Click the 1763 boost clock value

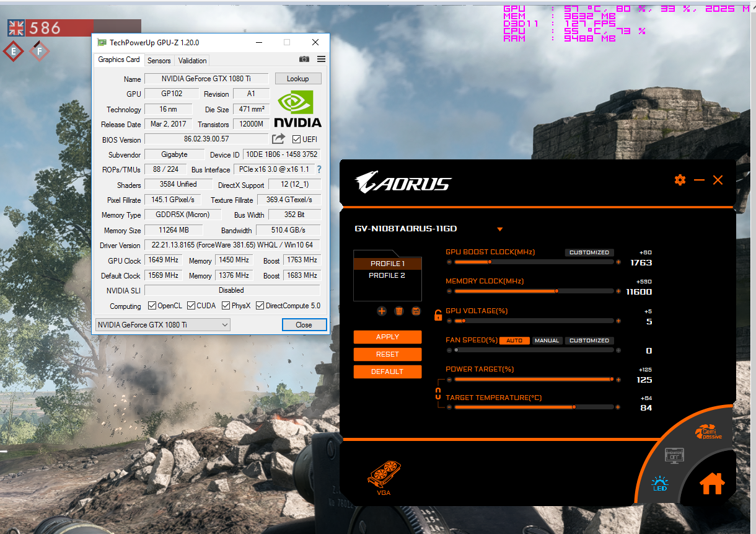pos(641,262)
